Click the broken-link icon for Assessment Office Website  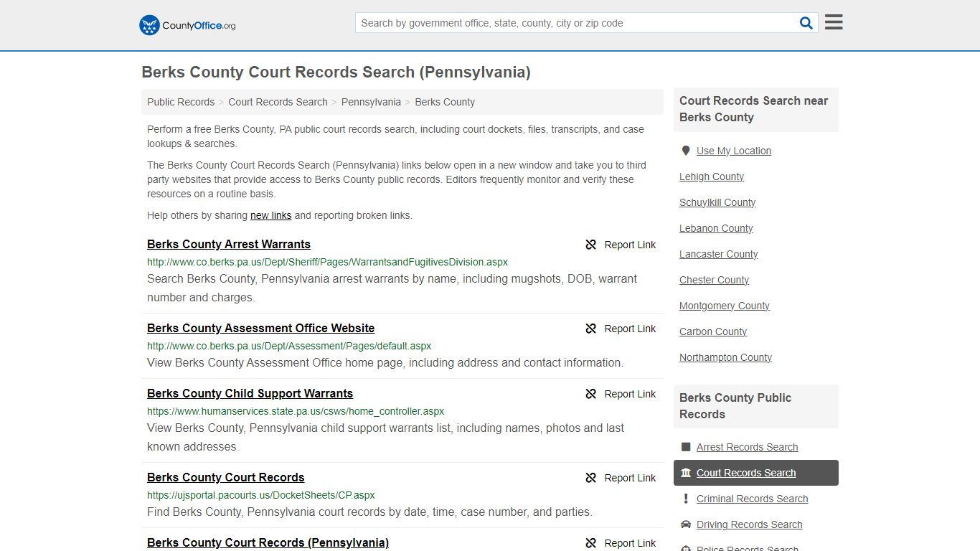pyautogui.click(x=591, y=329)
